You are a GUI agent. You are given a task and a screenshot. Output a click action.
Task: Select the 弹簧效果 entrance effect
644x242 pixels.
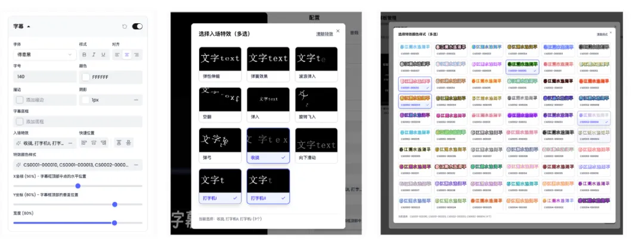click(268, 64)
